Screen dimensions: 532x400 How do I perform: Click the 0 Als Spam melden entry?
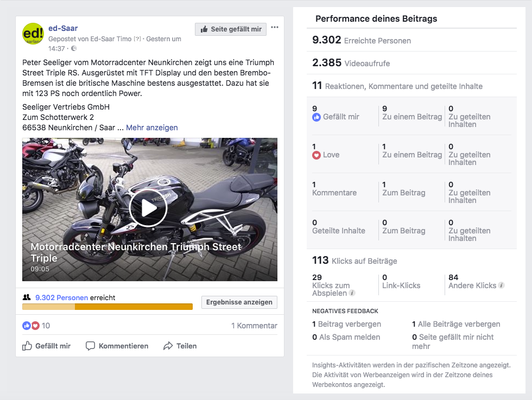pos(346,337)
